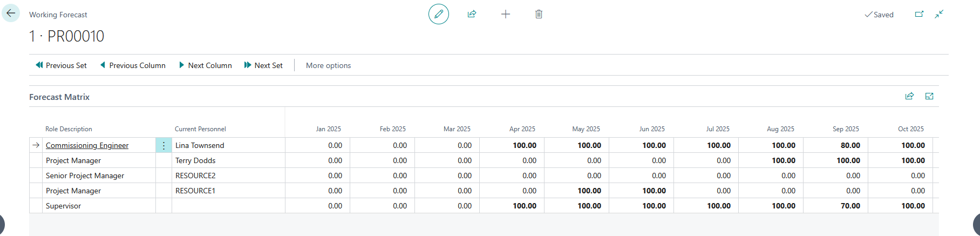
Task: Click the trash can delete icon
Action: (539, 14)
